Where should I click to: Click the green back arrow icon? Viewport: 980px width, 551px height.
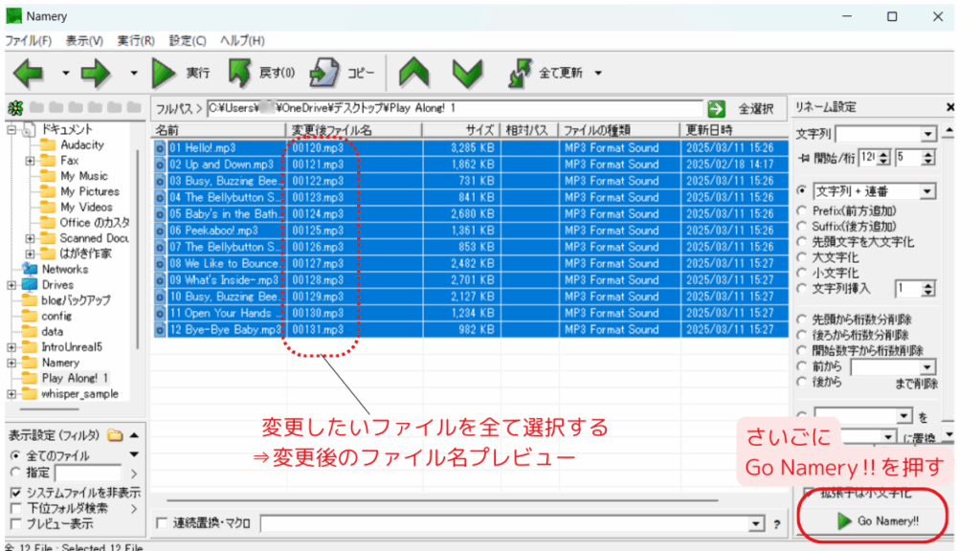pyautogui.click(x=29, y=73)
